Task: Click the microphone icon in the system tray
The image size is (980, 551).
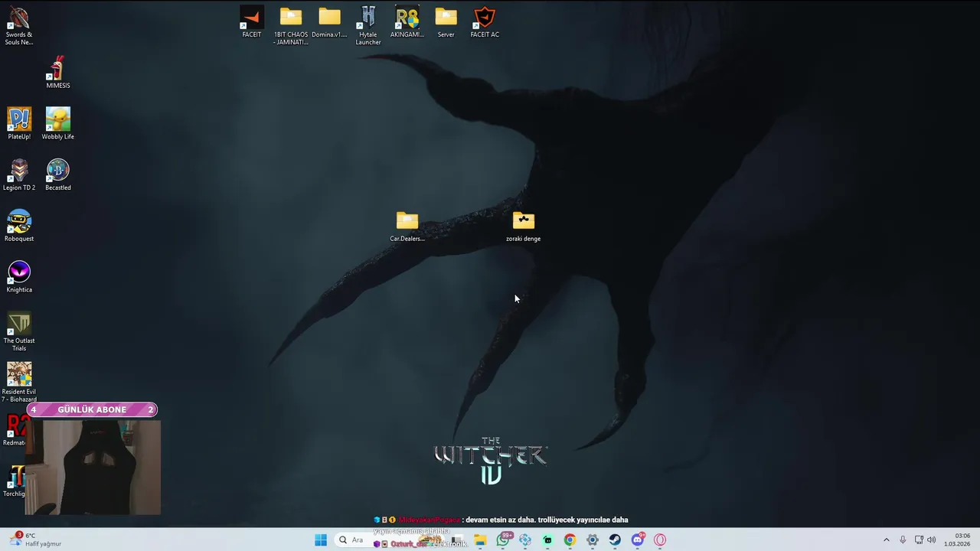Action: [903, 540]
